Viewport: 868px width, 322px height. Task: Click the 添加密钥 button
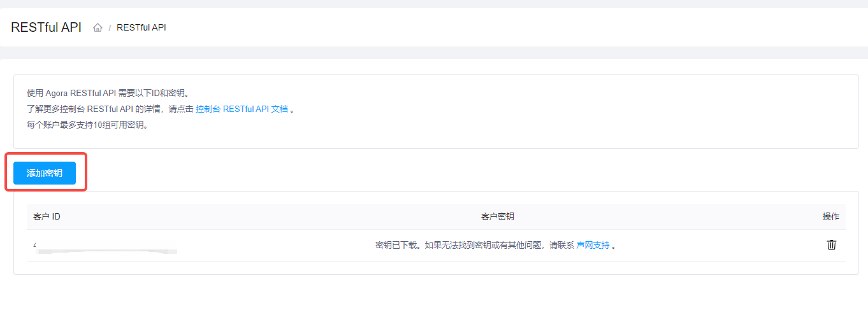(45, 173)
